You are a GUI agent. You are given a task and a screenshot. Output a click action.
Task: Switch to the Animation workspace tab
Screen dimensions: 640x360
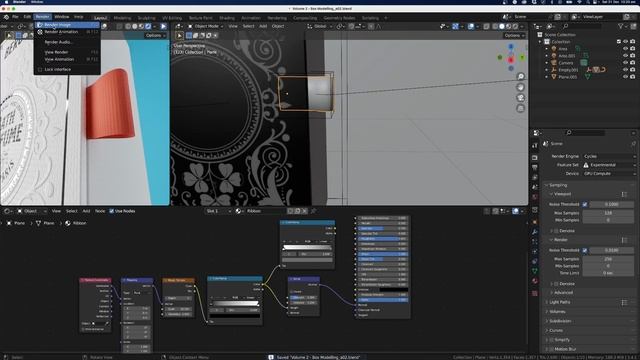[251, 18]
